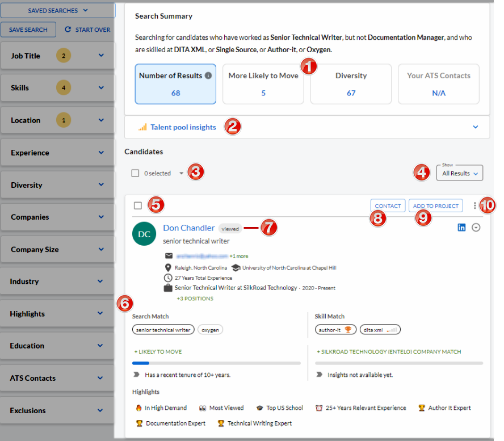
Task: Click the envelope email icon
Action: 169,256
